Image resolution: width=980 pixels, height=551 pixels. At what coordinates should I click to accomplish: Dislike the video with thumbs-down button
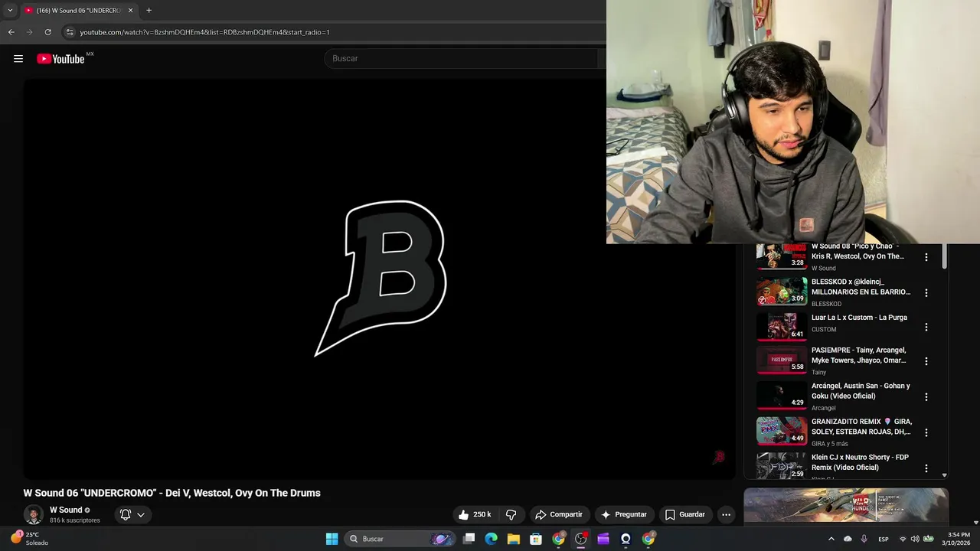click(511, 514)
